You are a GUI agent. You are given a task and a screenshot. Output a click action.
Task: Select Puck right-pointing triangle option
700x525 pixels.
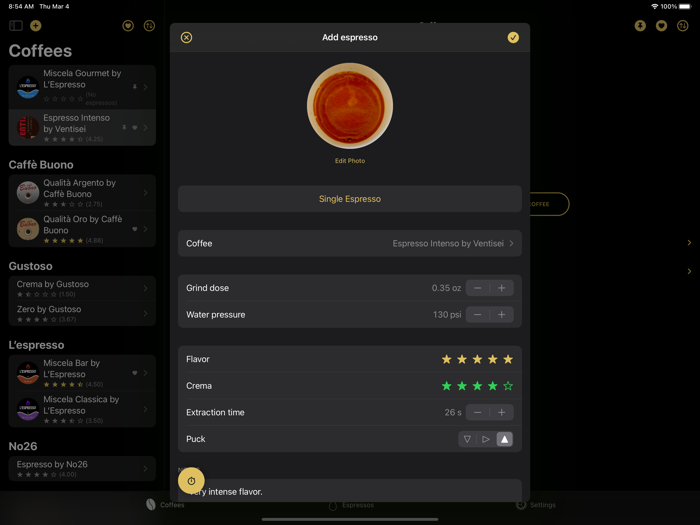pos(486,439)
